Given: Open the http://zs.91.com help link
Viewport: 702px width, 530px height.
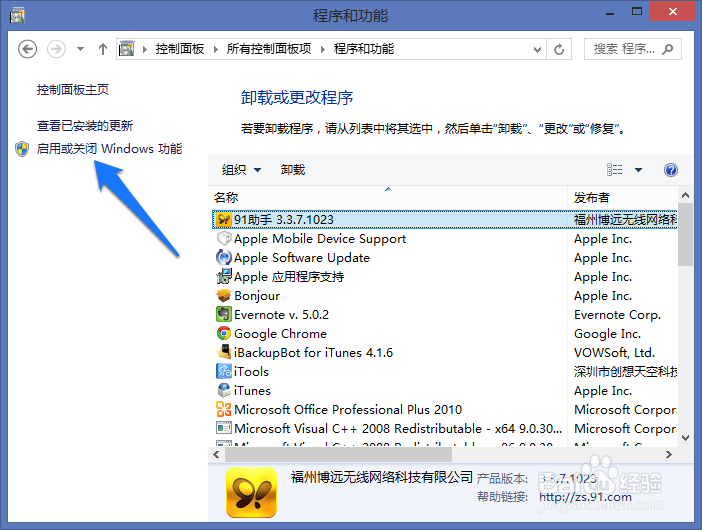Looking at the screenshot, I should pyautogui.click(x=585, y=497).
